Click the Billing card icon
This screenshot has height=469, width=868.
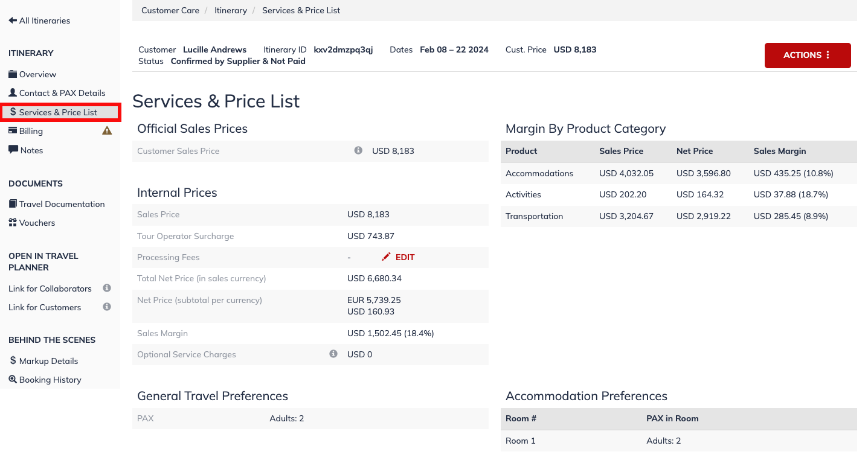pyautogui.click(x=13, y=131)
